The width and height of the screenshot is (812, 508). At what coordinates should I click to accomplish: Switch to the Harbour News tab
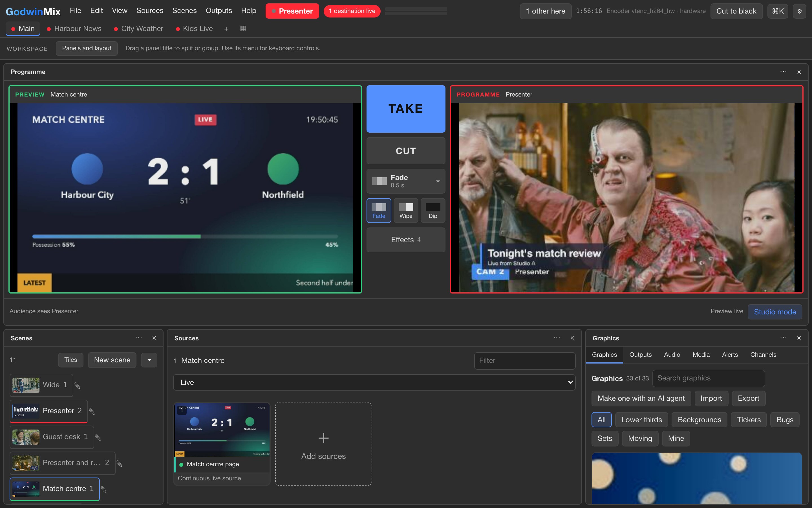tap(74, 29)
